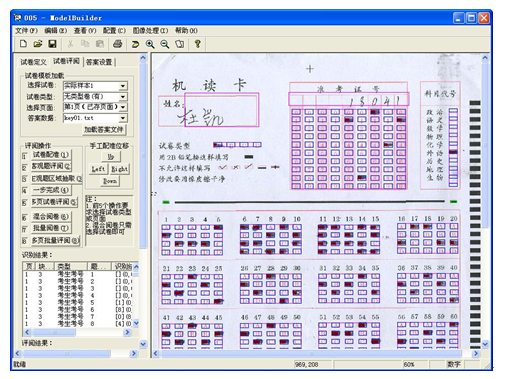505x379 pixels.
Task: Open a file with folder icon
Action: pos(38,44)
